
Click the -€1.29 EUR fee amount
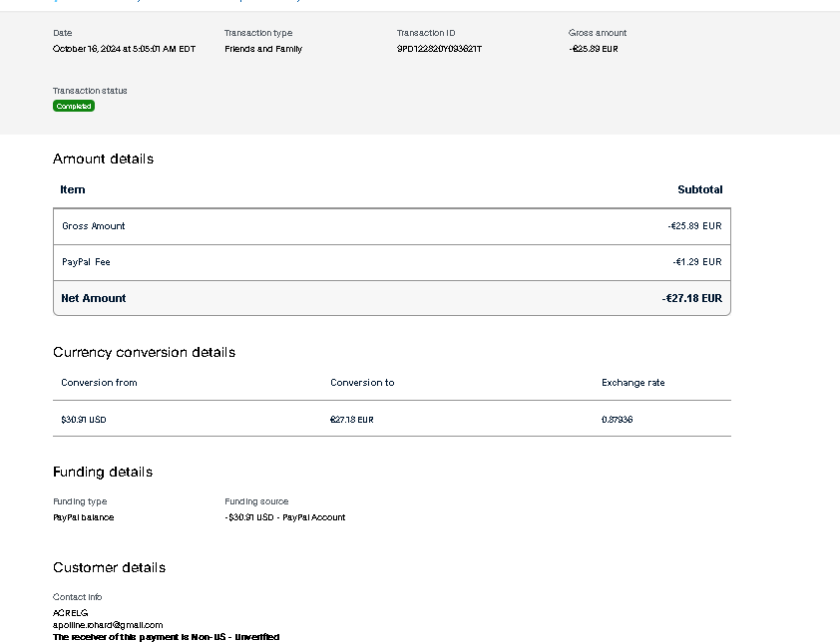[x=696, y=262]
